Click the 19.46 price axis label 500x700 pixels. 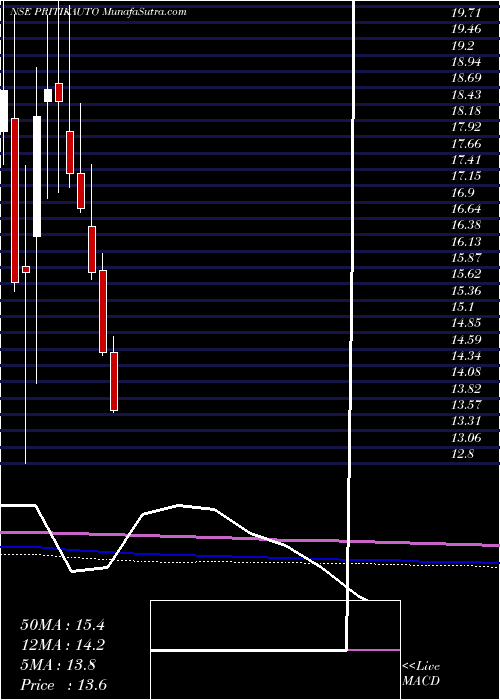[x=466, y=29]
